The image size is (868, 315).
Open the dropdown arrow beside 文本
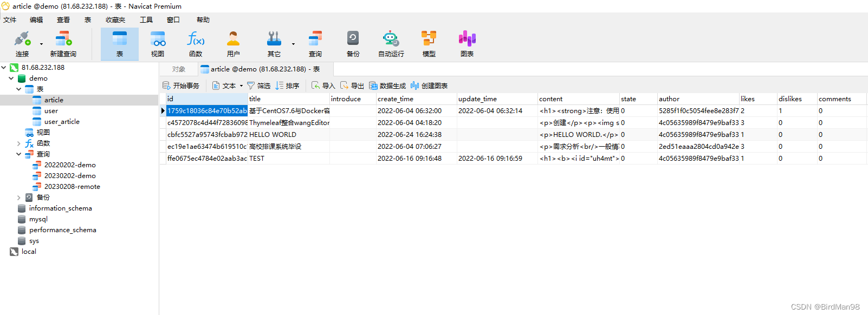click(241, 86)
